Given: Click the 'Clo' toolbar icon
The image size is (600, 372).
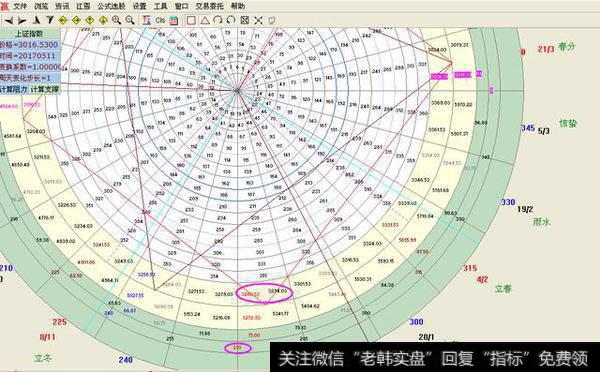Looking at the screenshot, I should [160, 20].
